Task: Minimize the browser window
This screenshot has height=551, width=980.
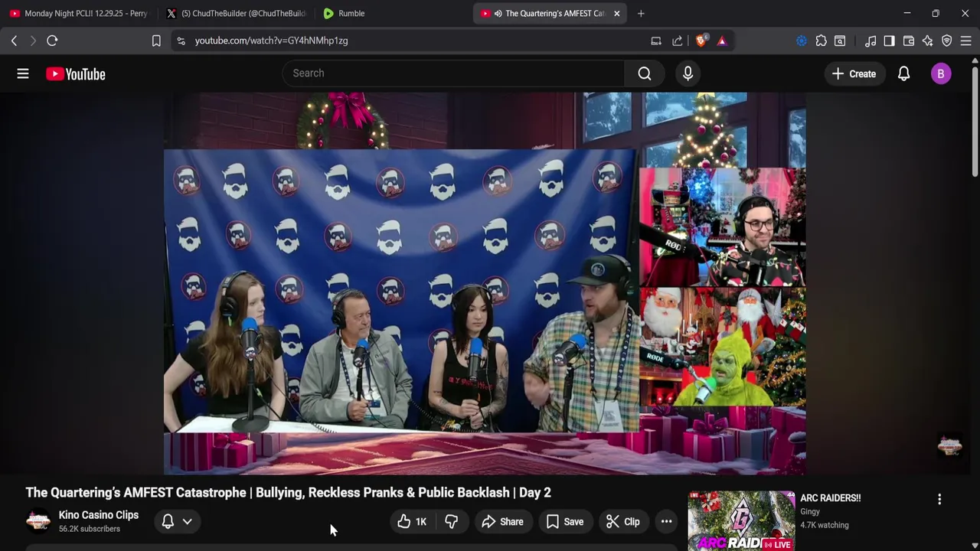Action: [906, 13]
